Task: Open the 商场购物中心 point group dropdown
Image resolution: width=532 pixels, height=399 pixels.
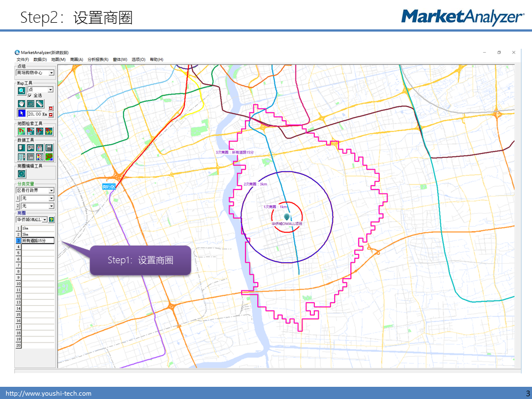Action: [x=51, y=73]
